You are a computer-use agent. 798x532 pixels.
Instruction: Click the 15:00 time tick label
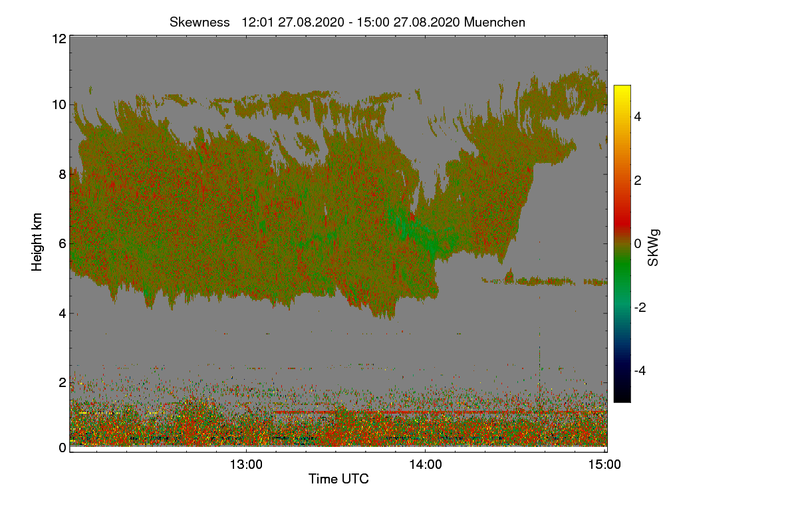(604, 464)
